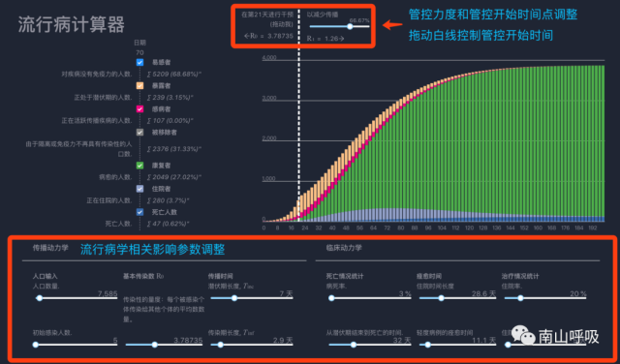Click the 在第21天进行干预 label
The image size is (620, 364).
267,15
